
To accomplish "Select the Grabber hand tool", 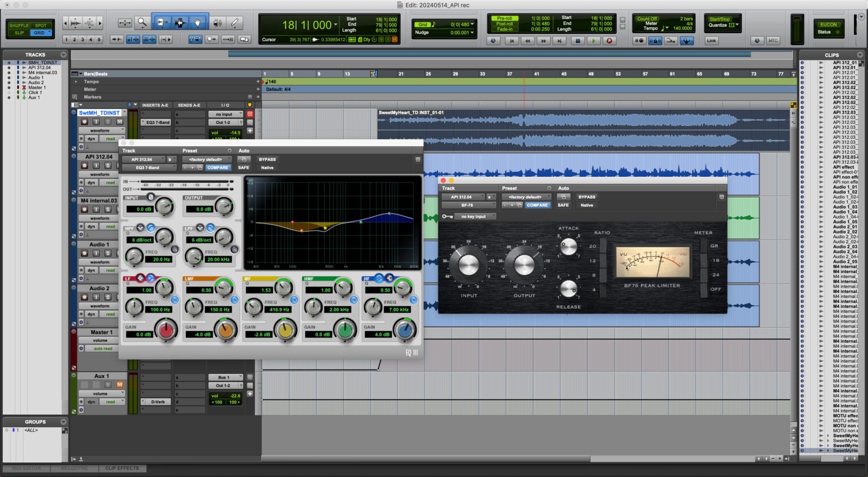I will 198,23.
